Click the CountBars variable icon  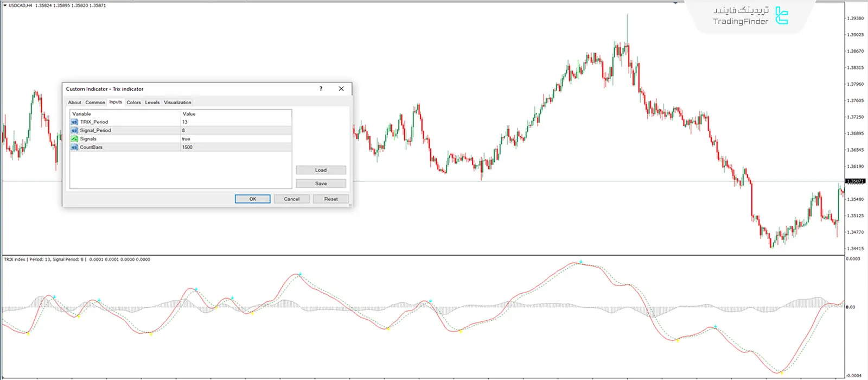(x=74, y=147)
